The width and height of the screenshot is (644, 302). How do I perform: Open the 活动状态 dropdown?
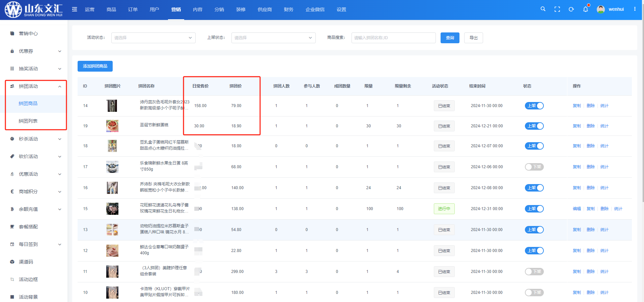coord(153,38)
